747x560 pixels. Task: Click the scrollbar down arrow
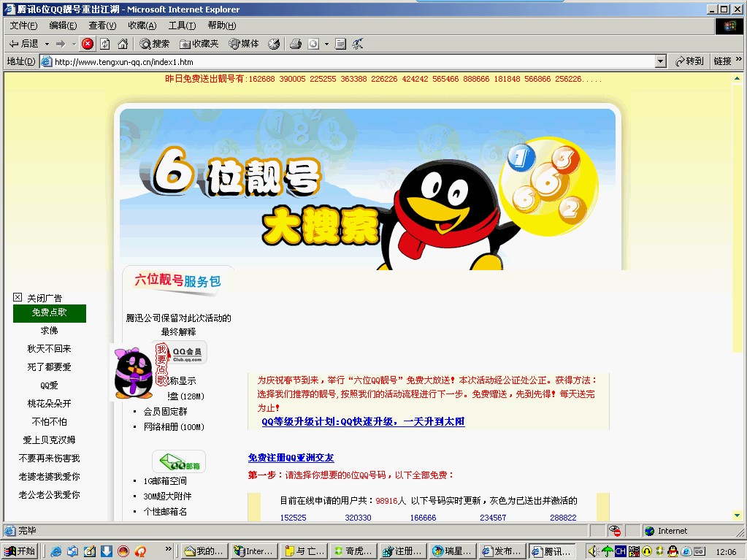coord(737,515)
